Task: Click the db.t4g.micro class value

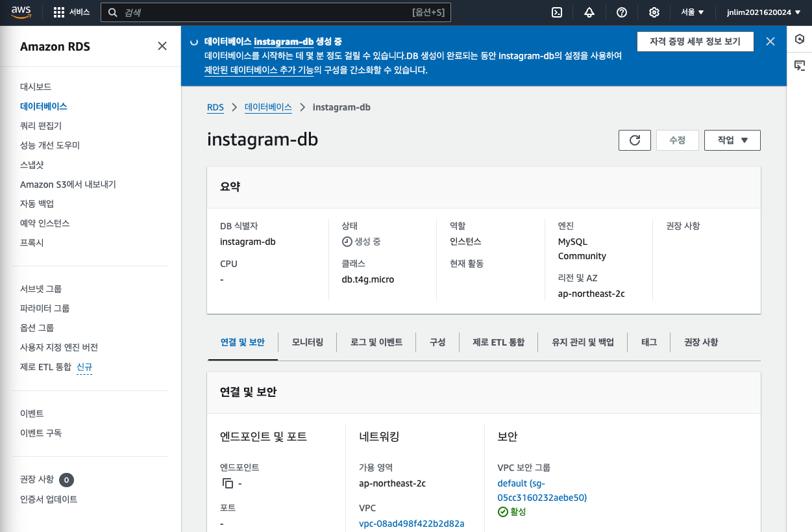Action: pos(368,279)
